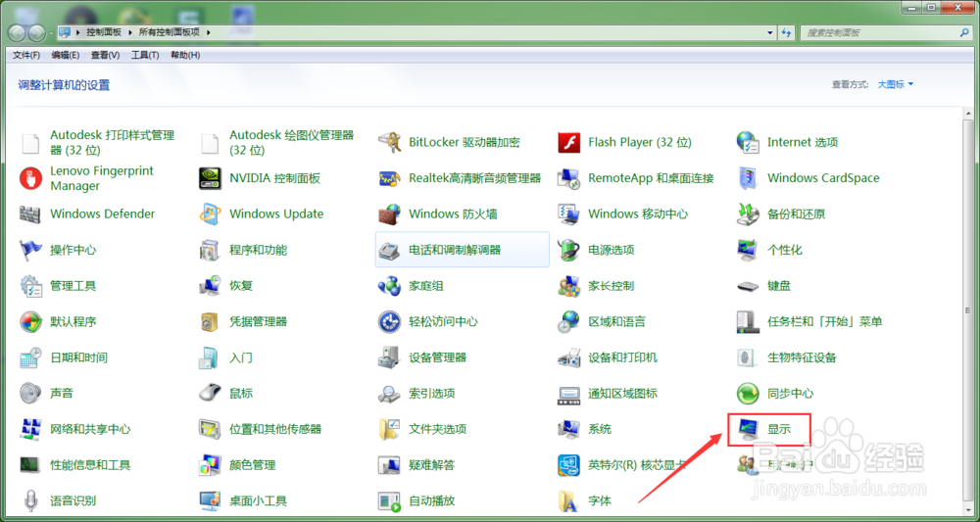The width and height of the screenshot is (980, 522).
Task: Open the Windows CardSpace icon
Action: click(748, 178)
